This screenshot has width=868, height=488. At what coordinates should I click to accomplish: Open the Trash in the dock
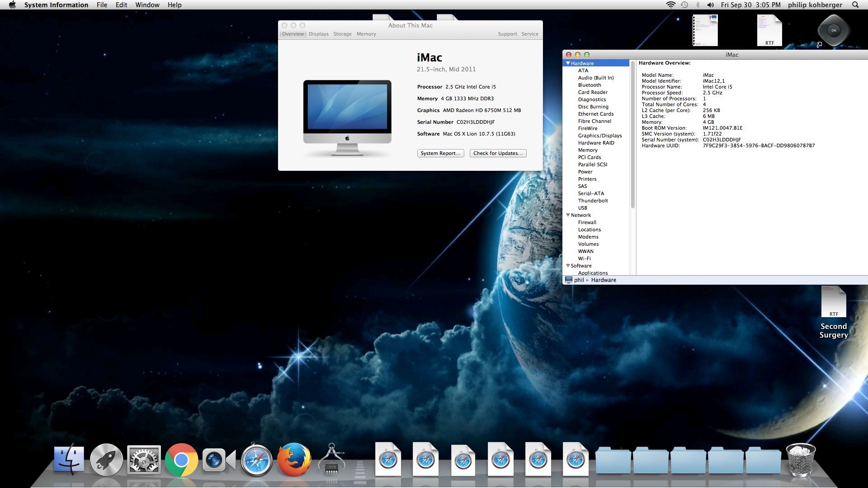pyautogui.click(x=801, y=460)
